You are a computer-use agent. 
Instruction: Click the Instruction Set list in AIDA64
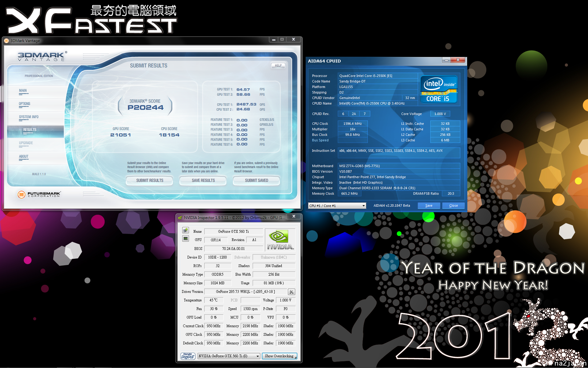point(399,153)
